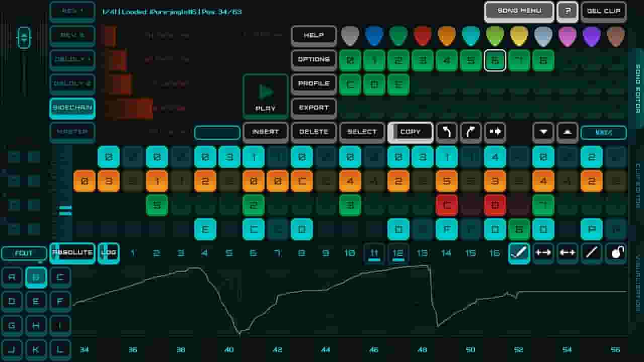
Task: Open the SONG MENU
Action: click(x=519, y=11)
